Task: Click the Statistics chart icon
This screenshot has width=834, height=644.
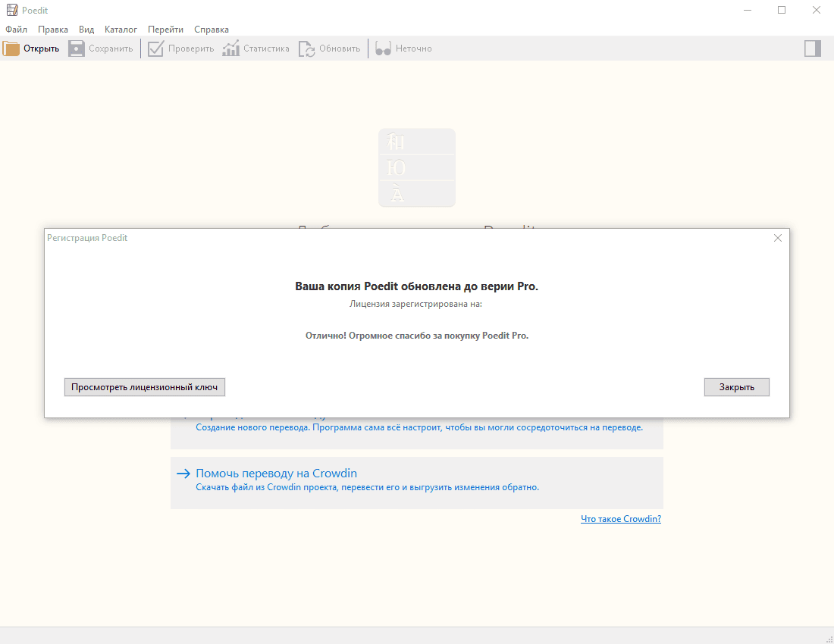Action: (230, 48)
